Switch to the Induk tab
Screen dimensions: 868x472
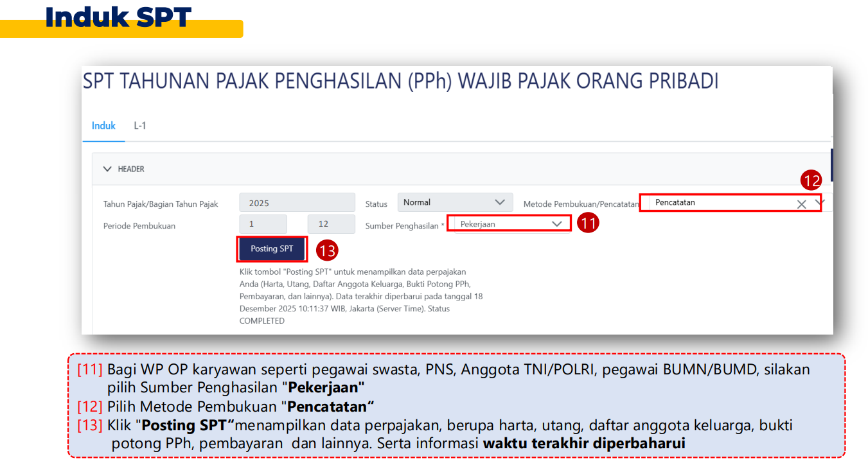tap(103, 126)
